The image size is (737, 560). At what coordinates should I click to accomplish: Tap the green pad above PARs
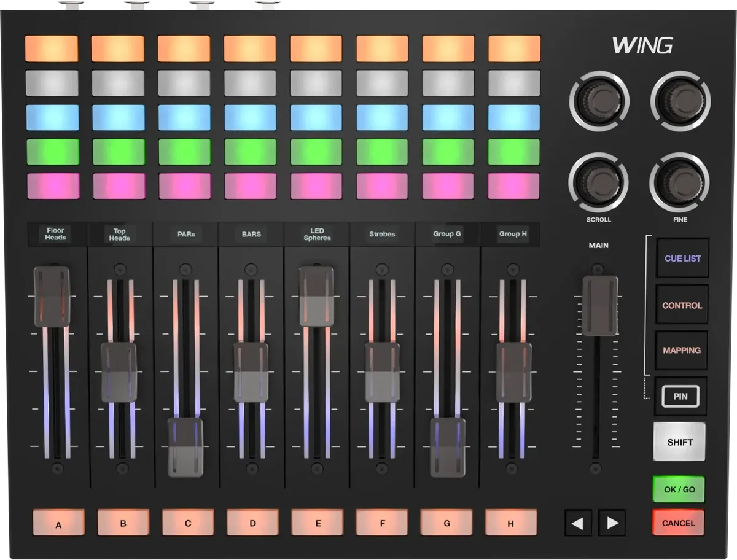[x=185, y=152]
